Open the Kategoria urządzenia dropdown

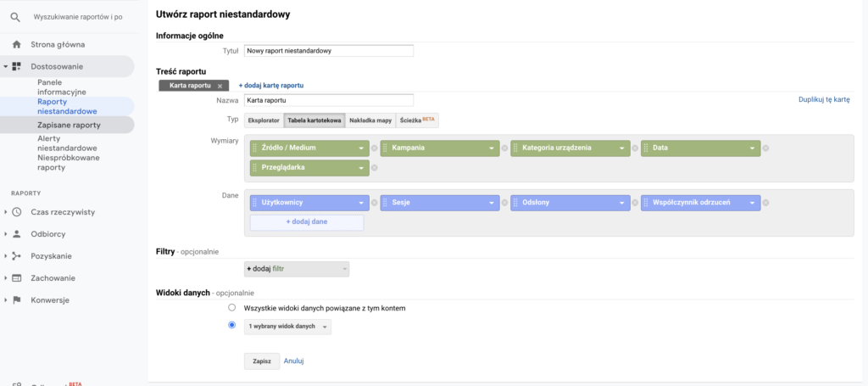point(623,148)
